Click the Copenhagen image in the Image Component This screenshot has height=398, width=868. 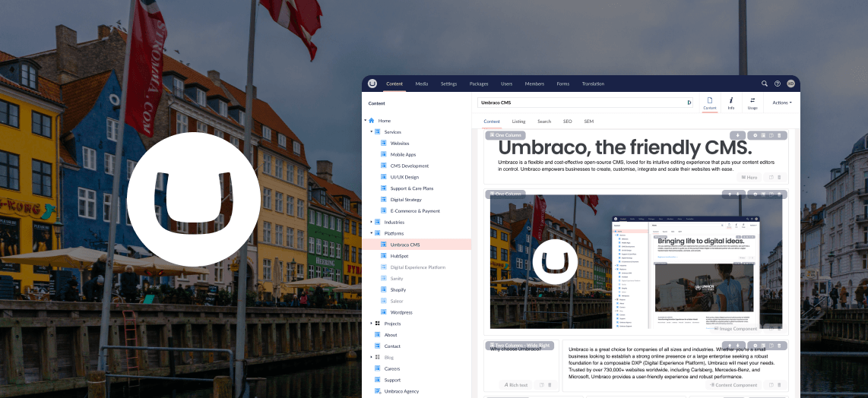click(636, 262)
